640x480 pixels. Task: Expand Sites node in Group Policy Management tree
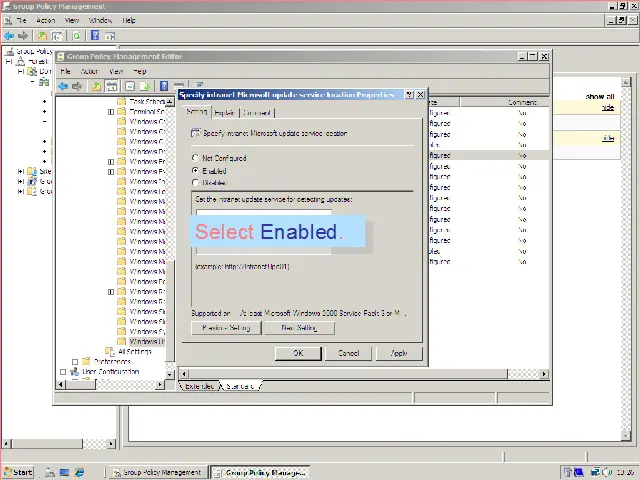coord(21,171)
